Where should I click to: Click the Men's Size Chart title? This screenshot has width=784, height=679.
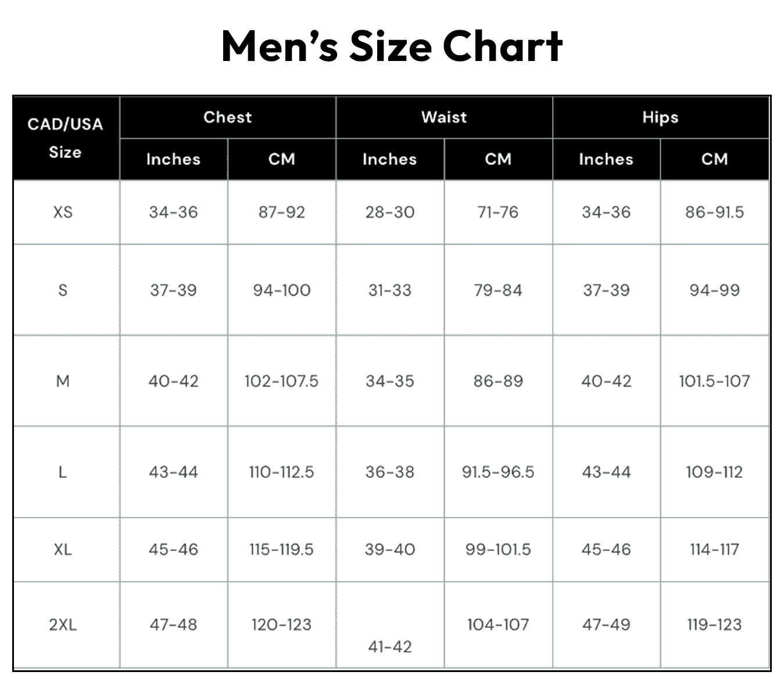tap(392, 46)
